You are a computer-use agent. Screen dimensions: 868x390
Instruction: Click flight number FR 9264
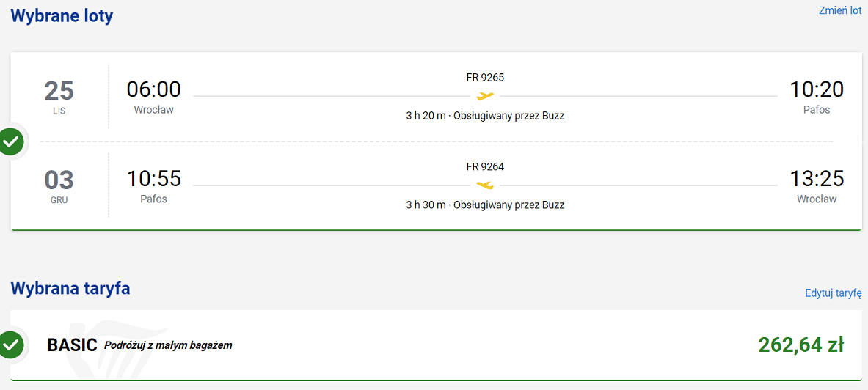[x=485, y=166]
